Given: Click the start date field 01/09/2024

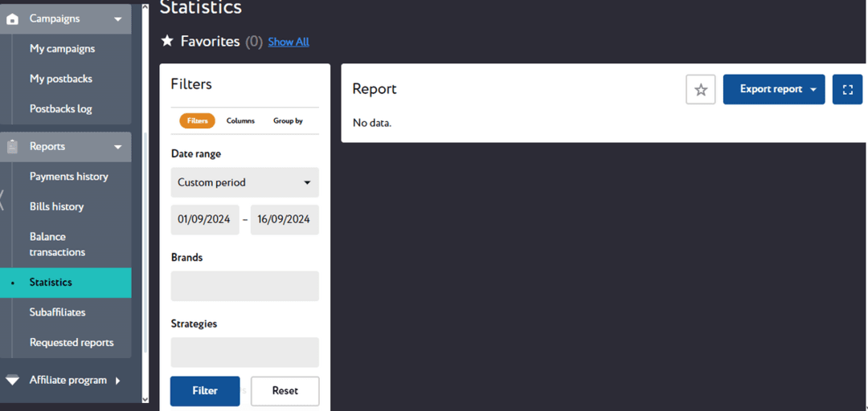Looking at the screenshot, I should click(204, 220).
